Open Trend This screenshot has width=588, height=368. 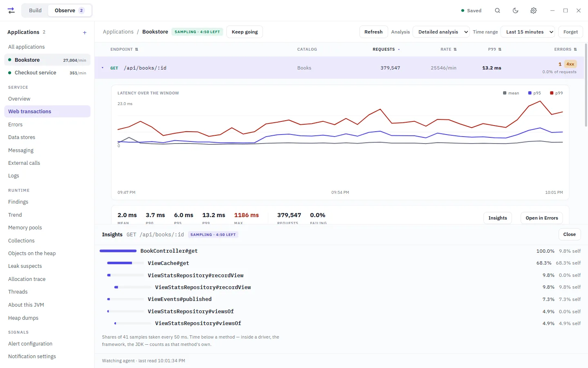[x=47, y=215]
